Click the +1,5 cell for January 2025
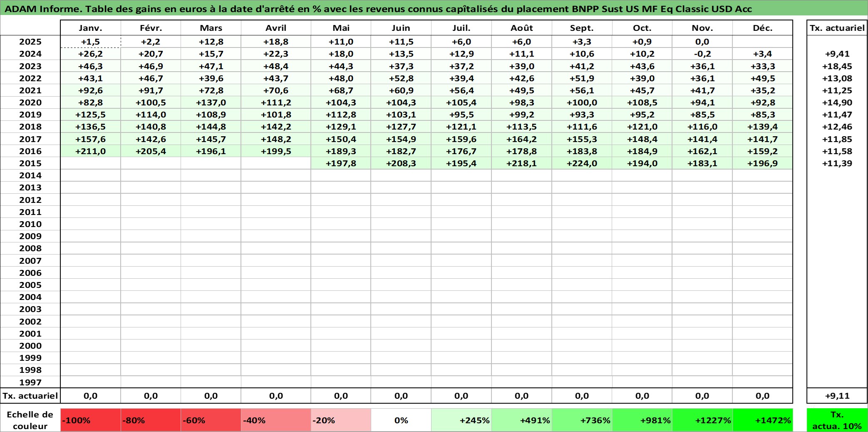The width and height of the screenshot is (868, 432). 90,42
